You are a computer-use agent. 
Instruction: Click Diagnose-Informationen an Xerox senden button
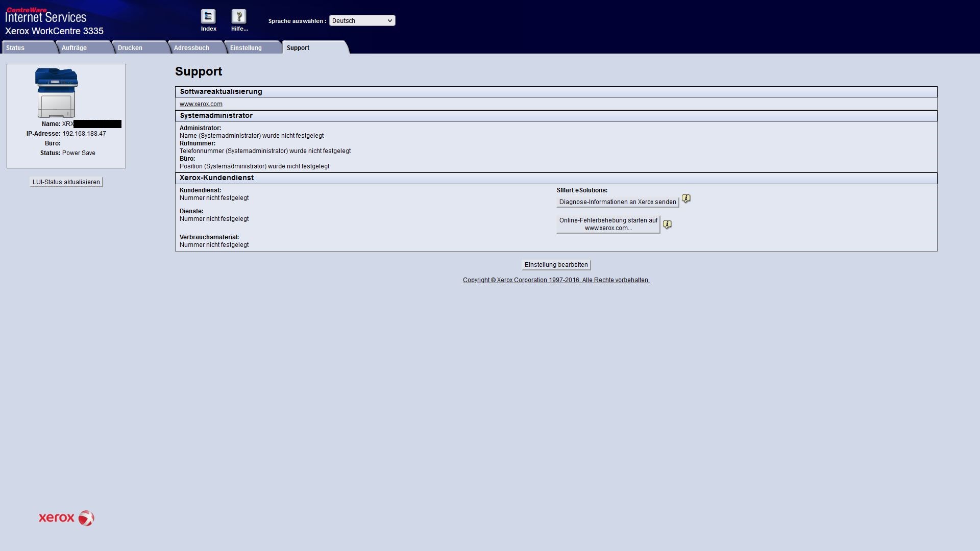617,202
